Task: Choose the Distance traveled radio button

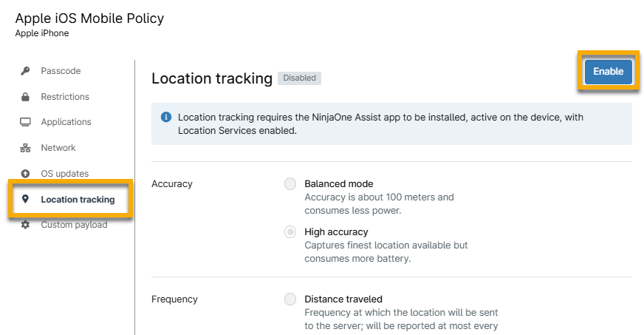Action: click(290, 300)
